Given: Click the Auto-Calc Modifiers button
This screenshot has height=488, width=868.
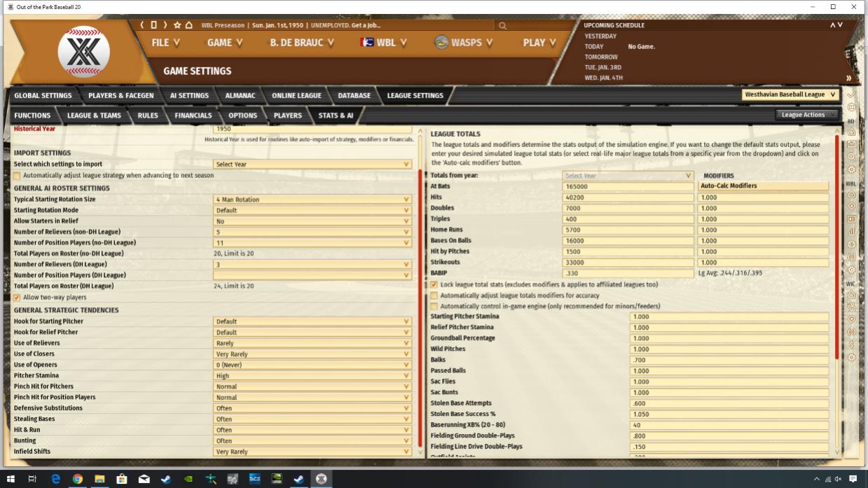Looking at the screenshot, I should 764,186.
